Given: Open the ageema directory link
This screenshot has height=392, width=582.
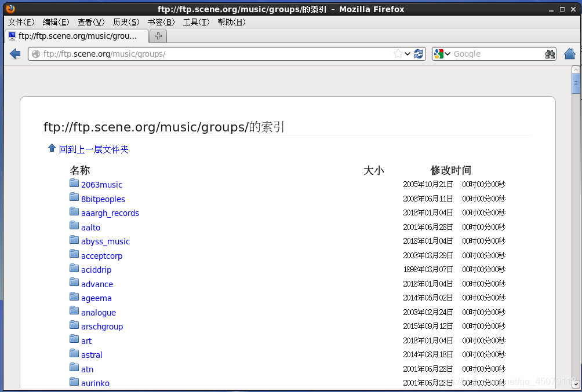Looking at the screenshot, I should tap(96, 298).
